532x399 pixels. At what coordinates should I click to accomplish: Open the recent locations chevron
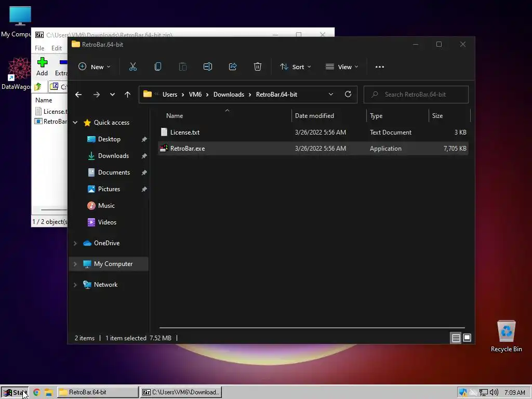[112, 95]
